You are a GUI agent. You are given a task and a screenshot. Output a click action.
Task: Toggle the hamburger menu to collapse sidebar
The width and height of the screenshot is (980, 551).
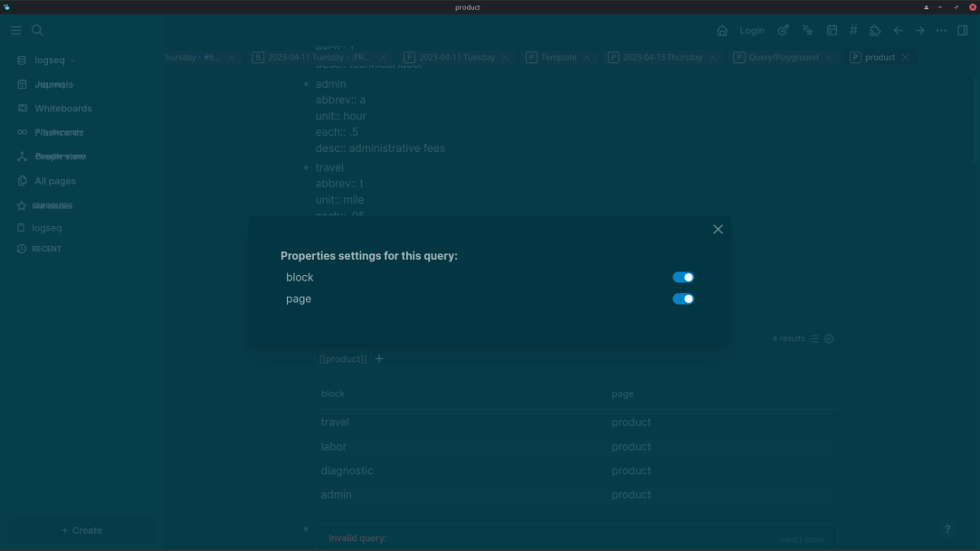coord(15,30)
